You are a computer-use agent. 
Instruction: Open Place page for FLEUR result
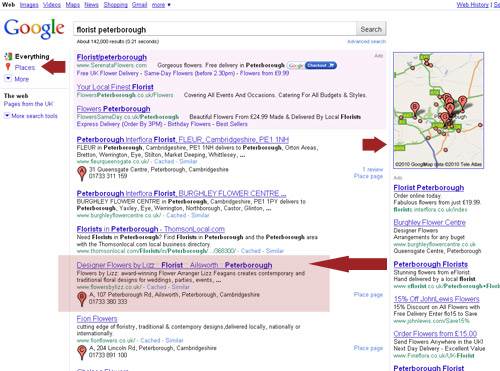click(x=368, y=176)
